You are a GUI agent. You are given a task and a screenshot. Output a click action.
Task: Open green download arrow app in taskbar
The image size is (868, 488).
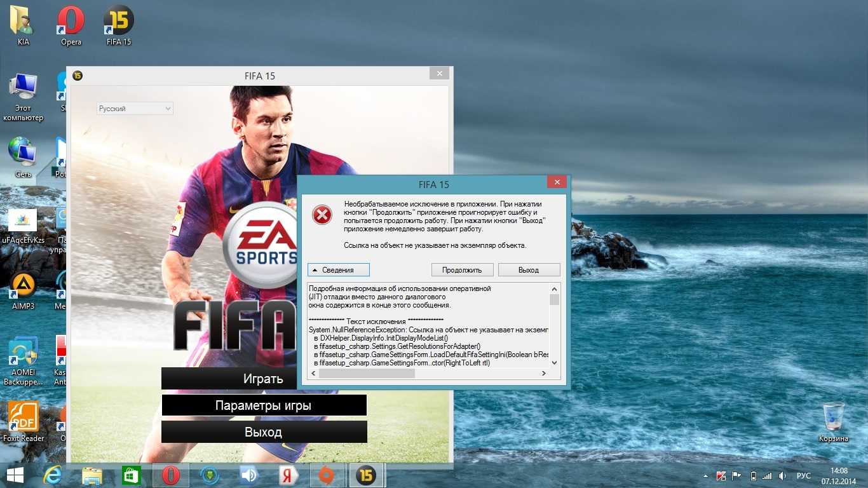coord(210,475)
